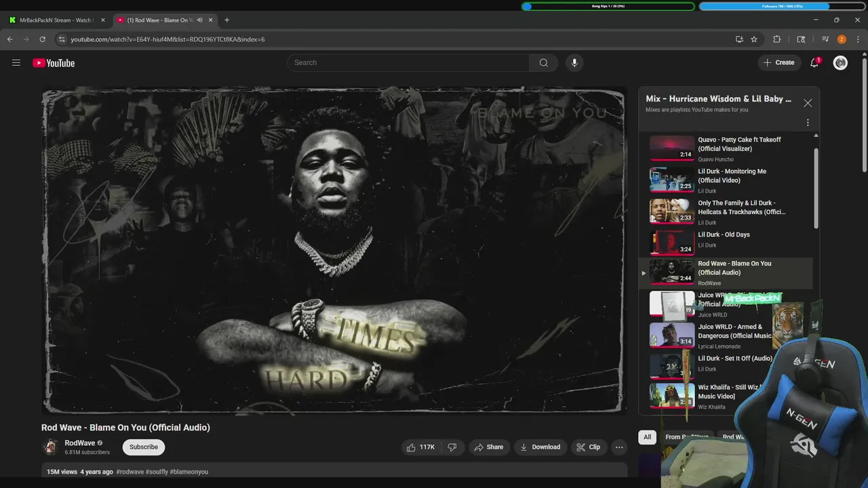This screenshot has width=868, height=488.
Task: Play Quavo - Patty Cake in playlist
Action: [726, 148]
